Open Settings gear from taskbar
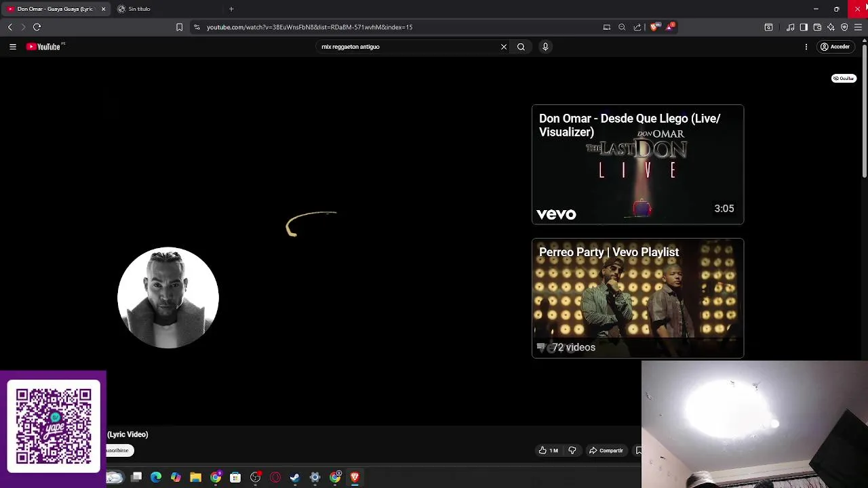 pos(315,478)
